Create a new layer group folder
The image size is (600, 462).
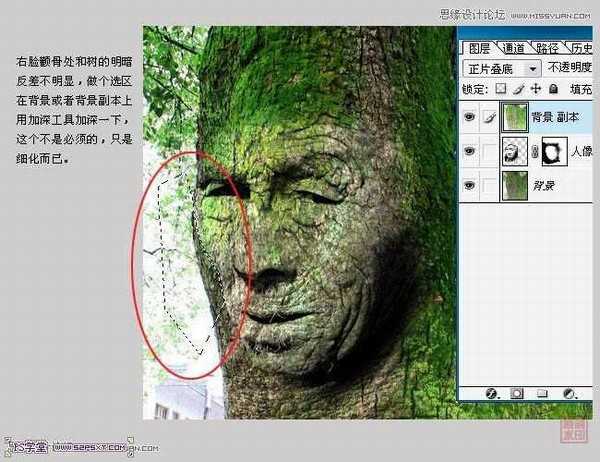tap(539, 394)
